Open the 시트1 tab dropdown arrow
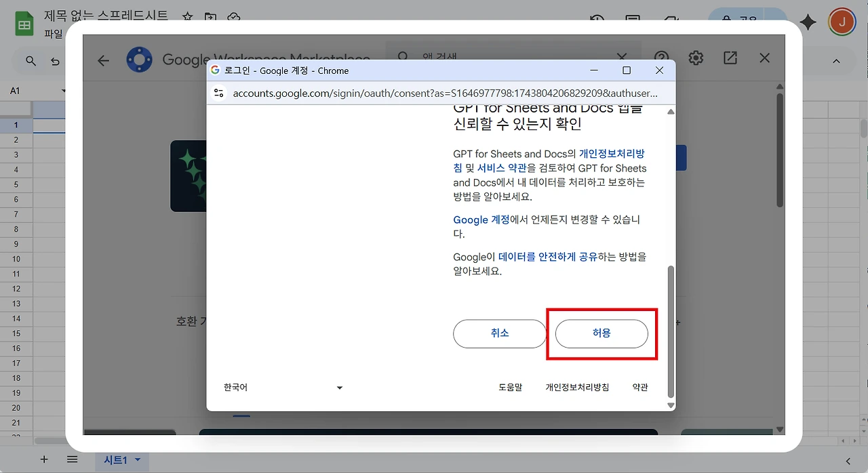 (x=138, y=459)
